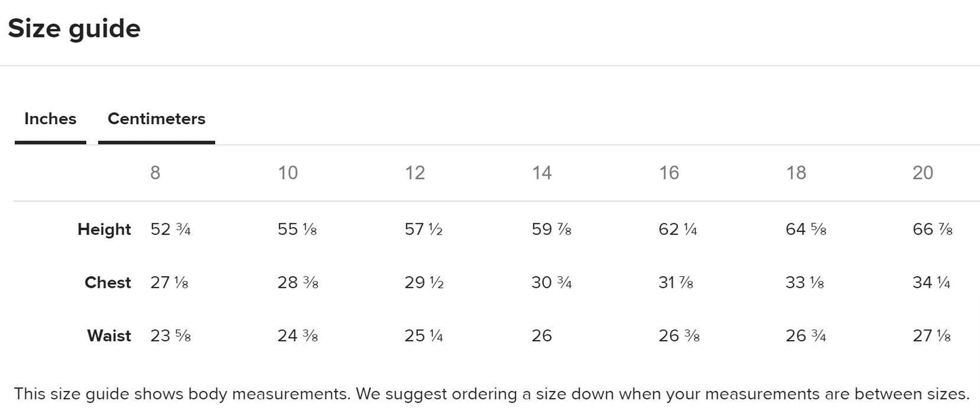The image size is (980, 420).
Task: Click the size 8 height value 52 ¾
Action: click(170, 229)
